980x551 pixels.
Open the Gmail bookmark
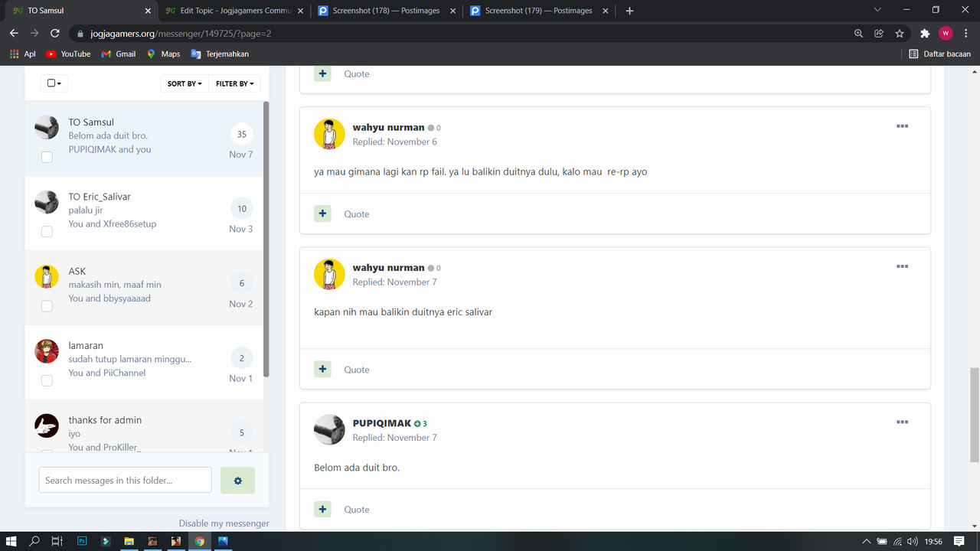tap(118, 54)
